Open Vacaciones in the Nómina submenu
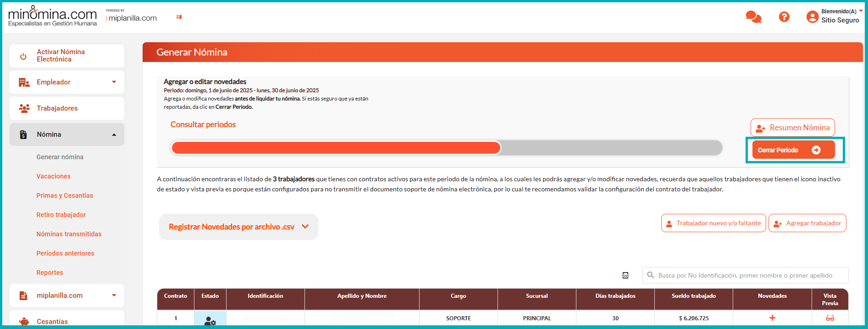Image resolution: width=868 pixels, height=329 pixels. pyautogui.click(x=54, y=176)
